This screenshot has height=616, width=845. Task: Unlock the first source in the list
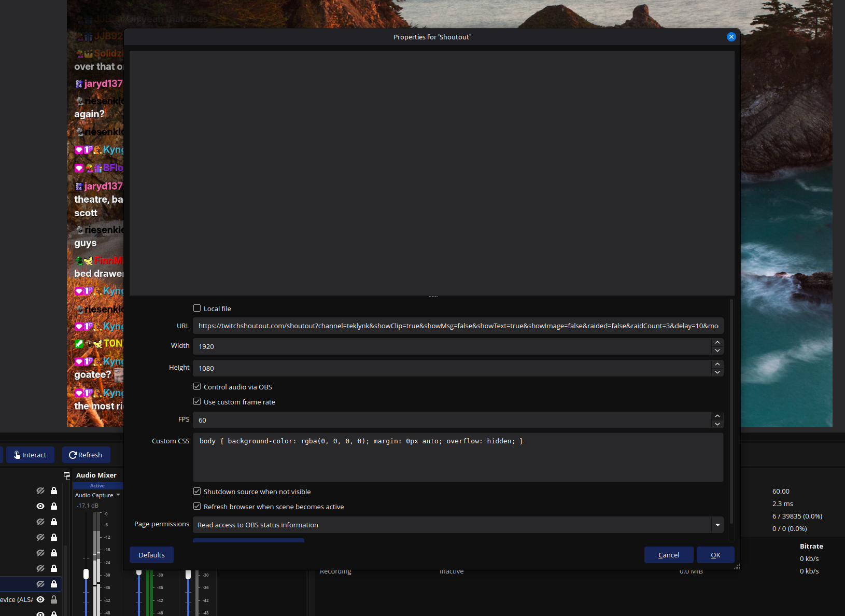click(x=54, y=491)
